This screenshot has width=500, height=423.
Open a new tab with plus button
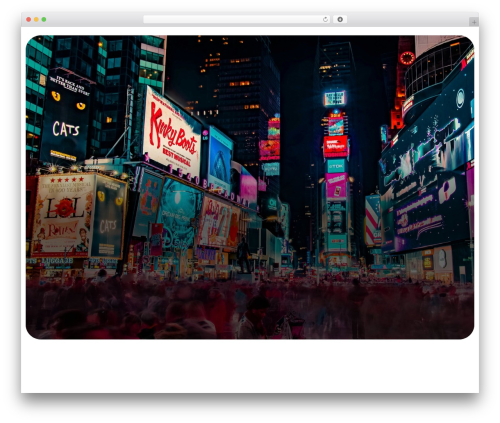point(474,22)
